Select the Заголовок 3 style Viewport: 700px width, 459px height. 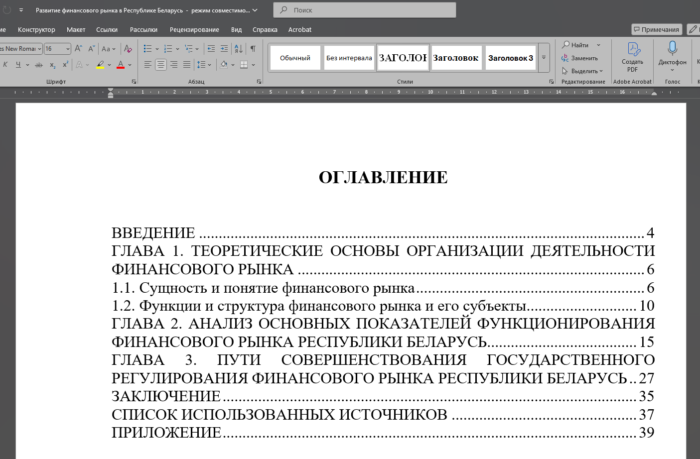(x=510, y=58)
